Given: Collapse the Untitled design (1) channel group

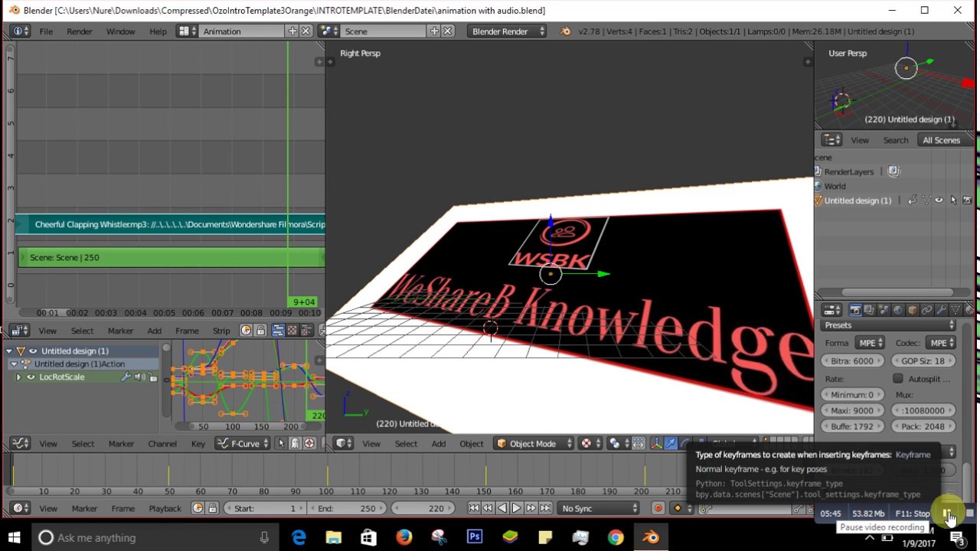Looking at the screenshot, I should coord(9,350).
